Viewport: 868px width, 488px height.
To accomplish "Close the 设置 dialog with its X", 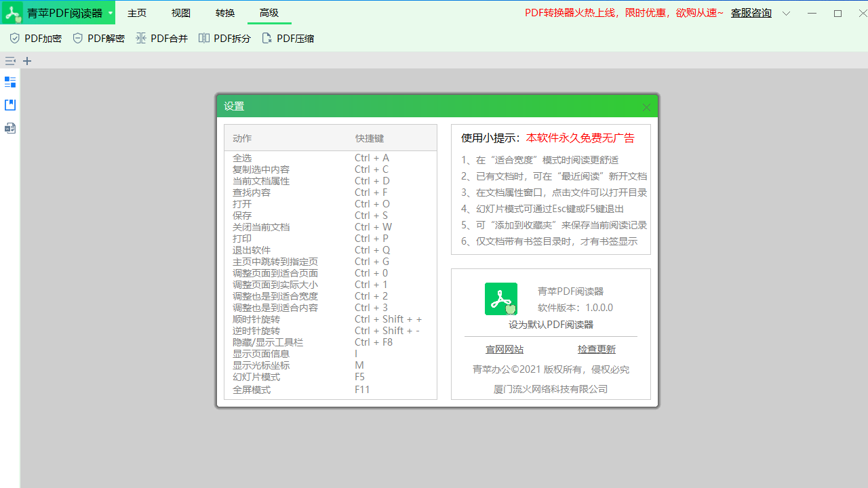I will pos(646,106).
